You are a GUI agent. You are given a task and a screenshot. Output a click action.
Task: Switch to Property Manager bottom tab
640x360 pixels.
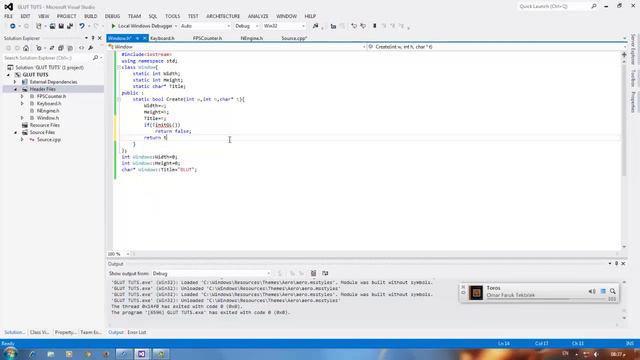(x=65, y=333)
